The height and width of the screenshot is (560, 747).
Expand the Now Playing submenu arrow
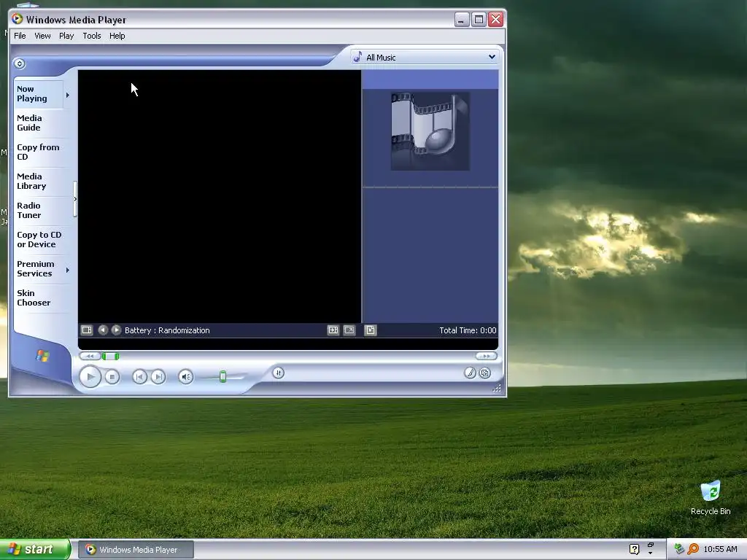click(x=68, y=96)
